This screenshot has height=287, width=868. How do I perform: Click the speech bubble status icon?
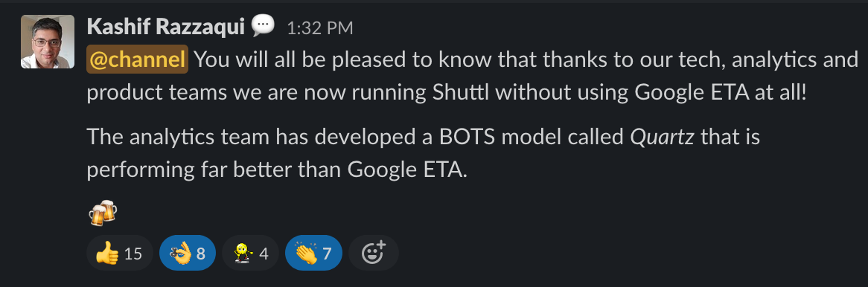point(263,26)
